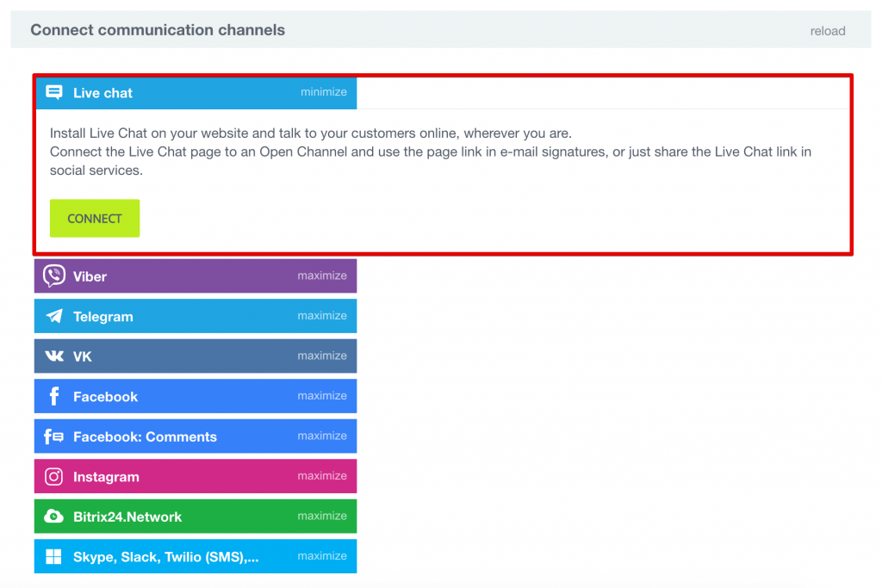Screen dimensions: 882x588
Task: Select the Skype, Slack, Twilio (SMS) title
Action: (x=166, y=557)
